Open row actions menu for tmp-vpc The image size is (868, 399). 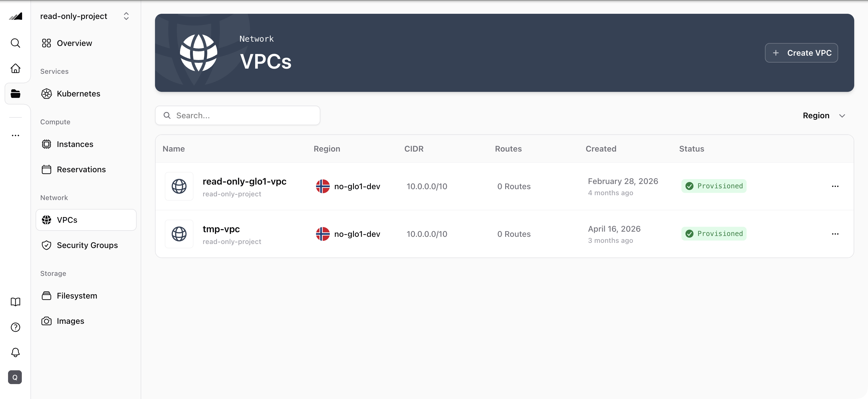pyautogui.click(x=835, y=234)
